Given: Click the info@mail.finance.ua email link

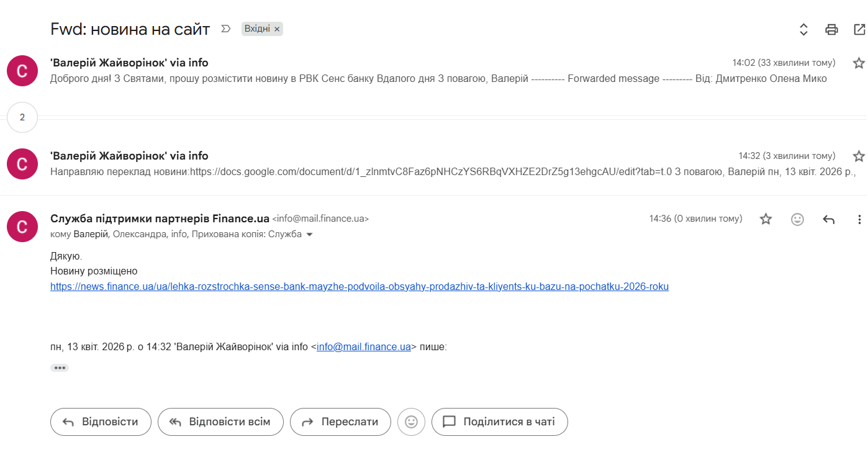Looking at the screenshot, I should [x=364, y=347].
